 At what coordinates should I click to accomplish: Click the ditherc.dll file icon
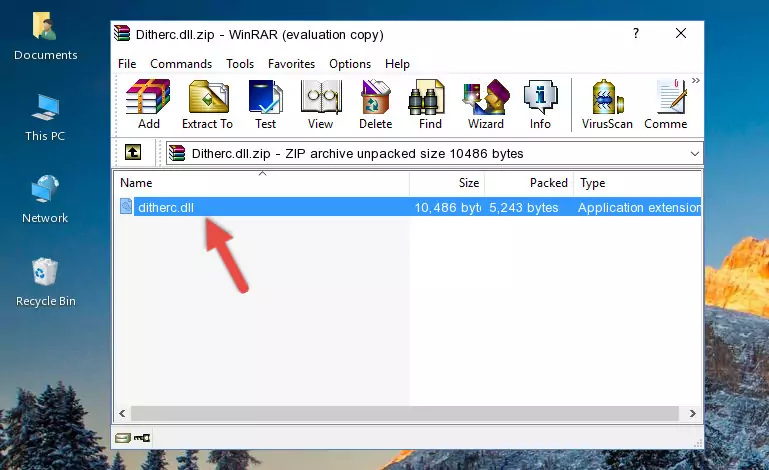126,207
